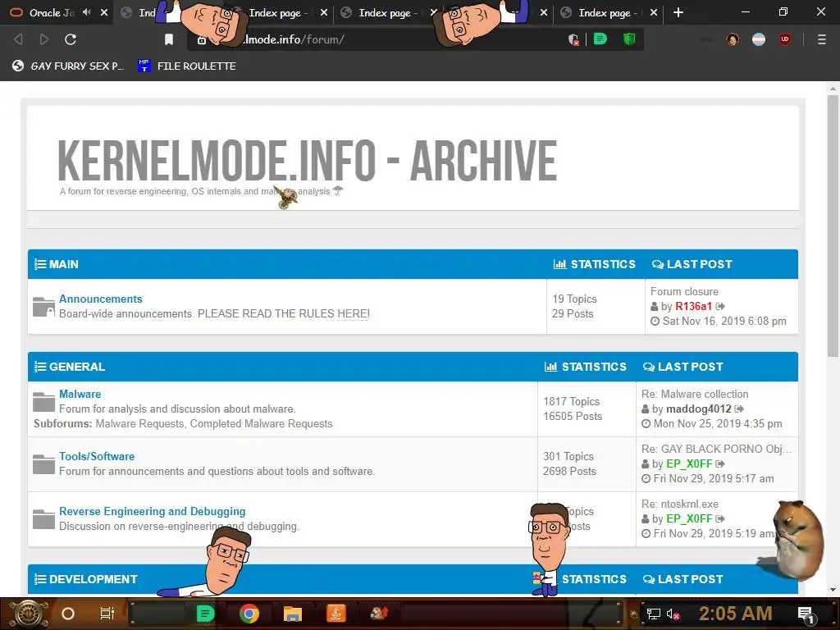Screen dimensions: 840x630
Task: Open the green shield extension icon
Action: click(629, 39)
